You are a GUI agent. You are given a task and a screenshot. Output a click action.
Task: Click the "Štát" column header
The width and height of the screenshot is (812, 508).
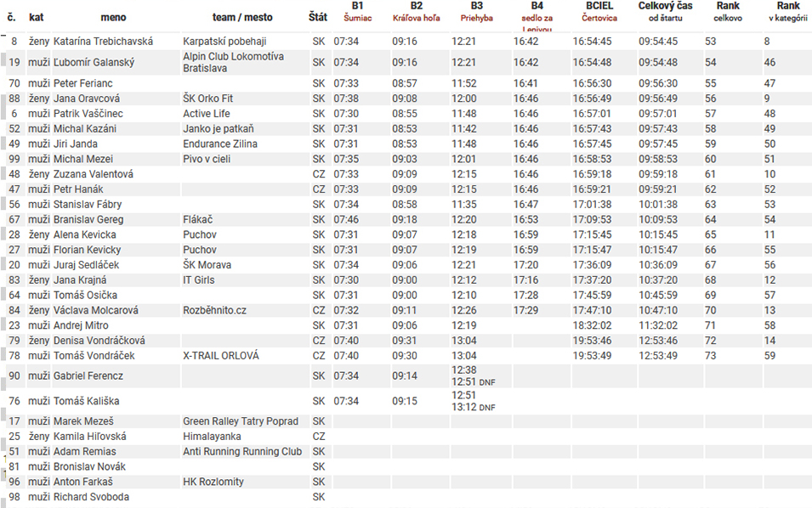[x=318, y=17]
